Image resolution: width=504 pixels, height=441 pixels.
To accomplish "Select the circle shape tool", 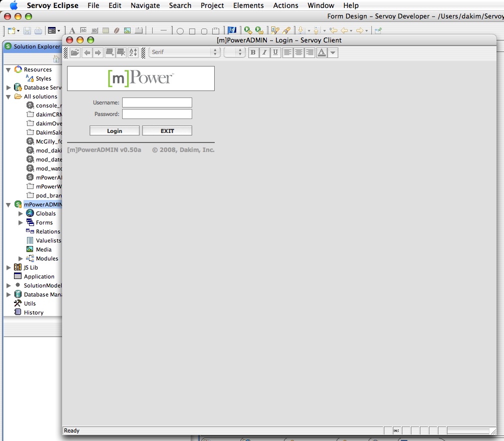I will coord(180,31).
